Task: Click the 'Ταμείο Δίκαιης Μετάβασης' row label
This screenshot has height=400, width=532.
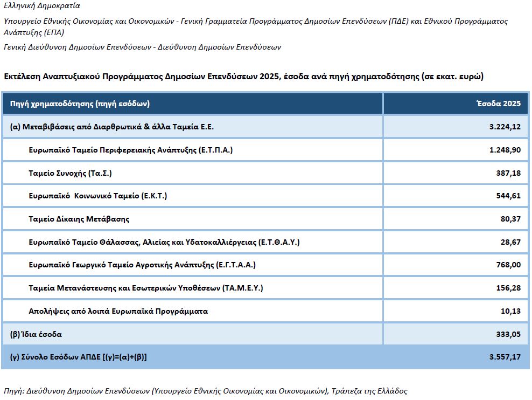Action: point(79,219)
